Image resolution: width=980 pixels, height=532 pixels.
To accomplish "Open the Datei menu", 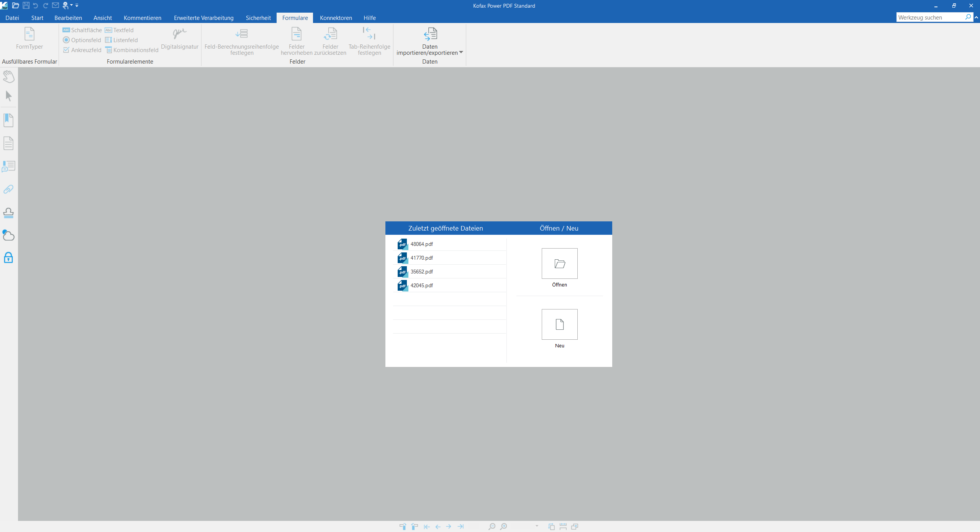I will (12, 18).
